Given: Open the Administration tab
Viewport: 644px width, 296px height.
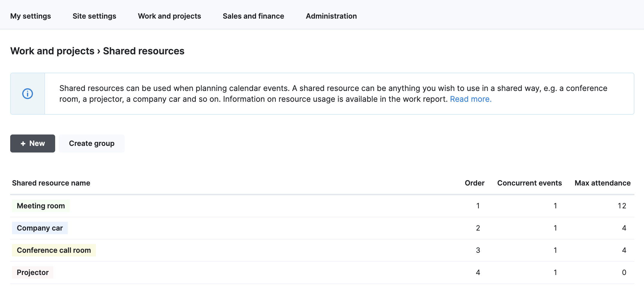Looking at the screenshot, I should point(331,16).
